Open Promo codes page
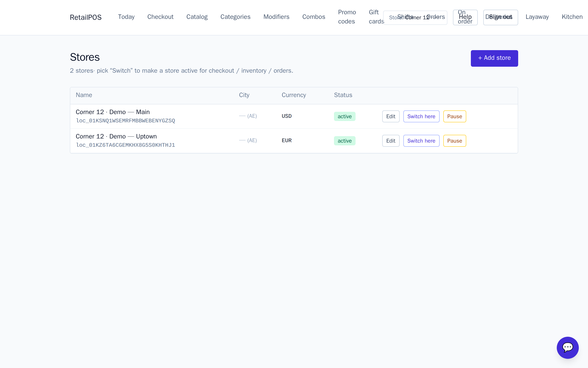The width and height of the screenshot is (588, 368). click(x=347, y=17)
